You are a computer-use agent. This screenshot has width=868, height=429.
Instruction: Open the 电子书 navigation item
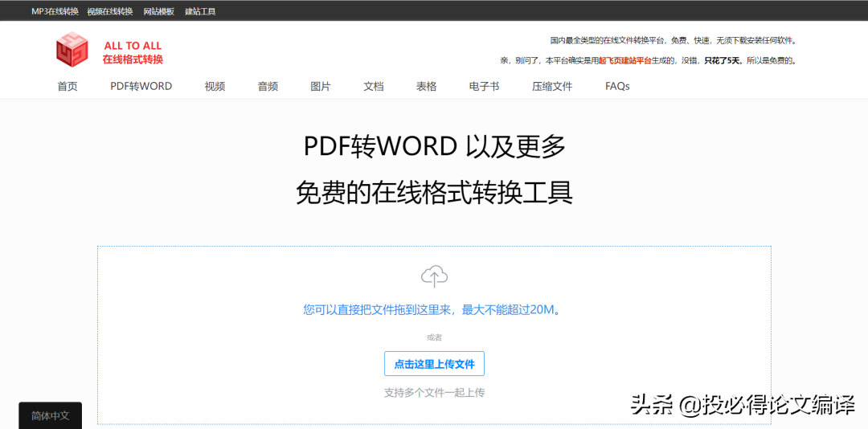coord(484,86)
